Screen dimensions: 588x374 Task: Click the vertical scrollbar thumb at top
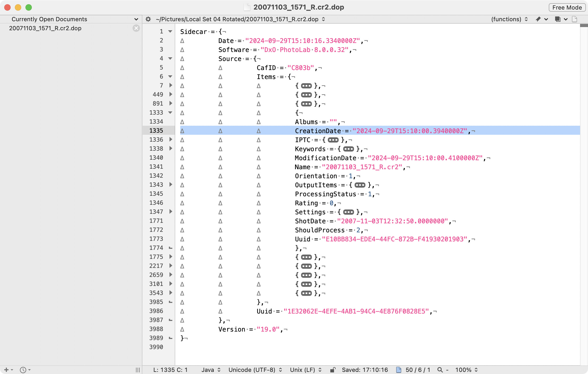coord(584,25)
